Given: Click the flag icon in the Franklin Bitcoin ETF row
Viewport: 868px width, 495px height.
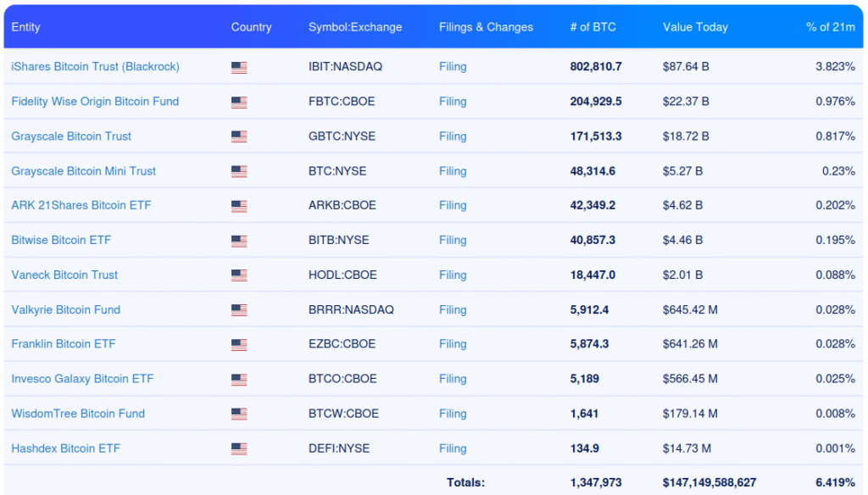Looking at the screenshot, I should pos(239,345).
